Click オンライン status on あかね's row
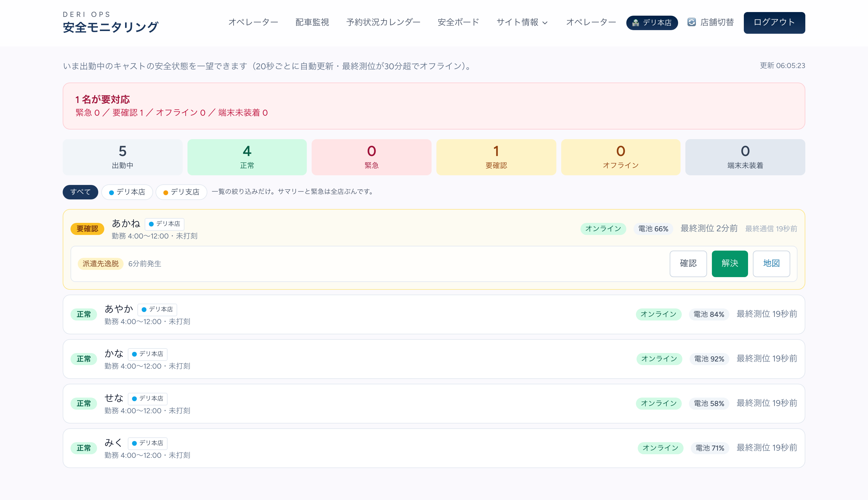 coord(603,229)
